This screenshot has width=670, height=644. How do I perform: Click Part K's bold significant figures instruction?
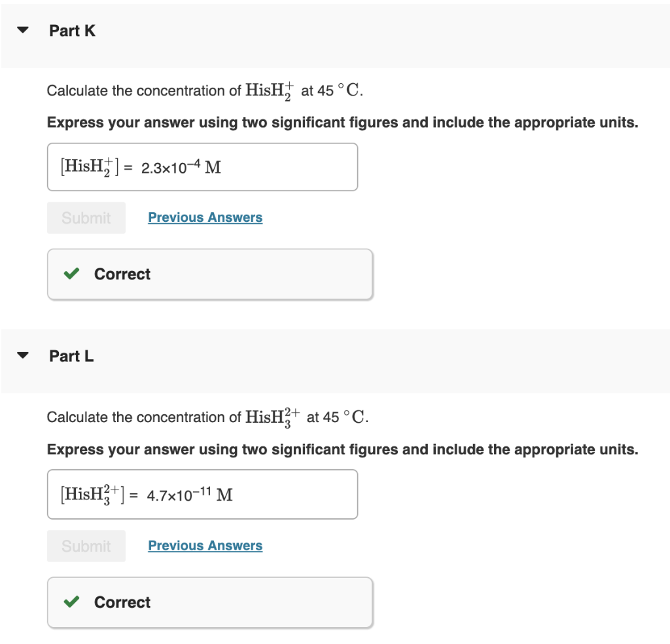tap(342, 123)
